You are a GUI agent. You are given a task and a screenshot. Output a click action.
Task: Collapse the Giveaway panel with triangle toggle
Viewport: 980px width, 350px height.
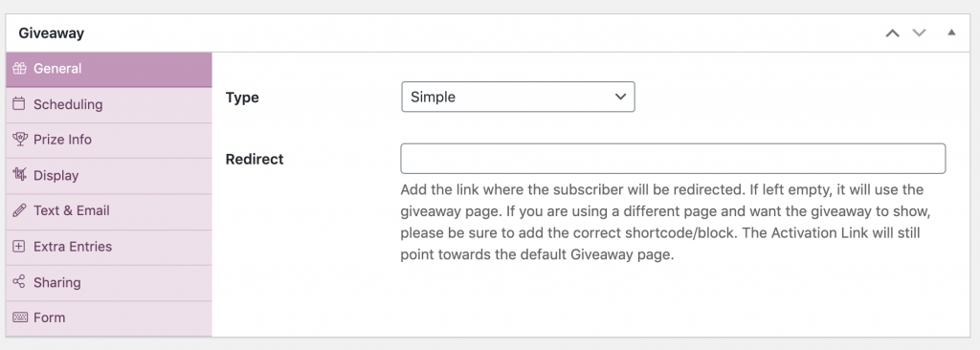(x=951, y=33)
